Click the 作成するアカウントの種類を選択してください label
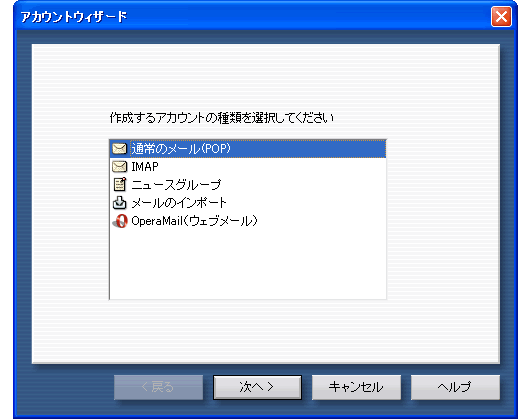 pyautogui.click(x=222, y=118)
